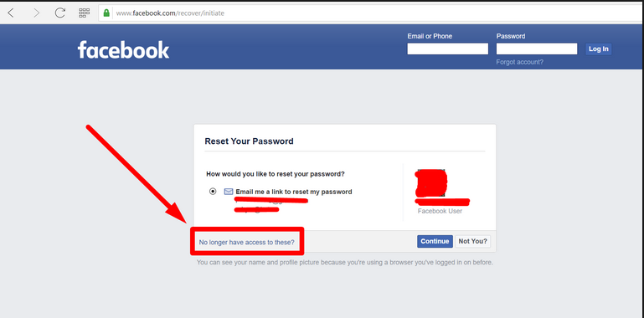Click the blue Continue button

point(435,241)
